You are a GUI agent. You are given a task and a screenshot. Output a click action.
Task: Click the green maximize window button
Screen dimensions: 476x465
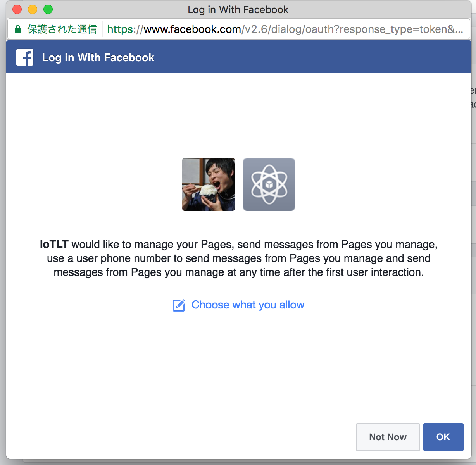(48, 9)
